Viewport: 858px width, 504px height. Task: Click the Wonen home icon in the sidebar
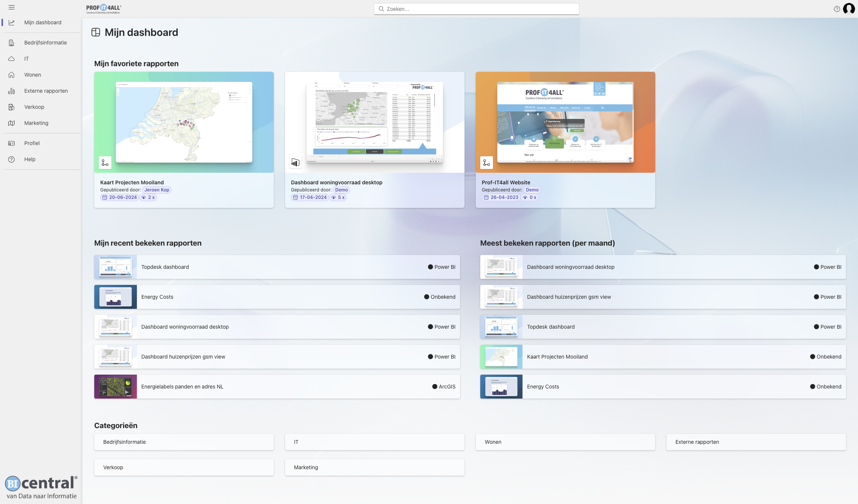coord(12,75)
